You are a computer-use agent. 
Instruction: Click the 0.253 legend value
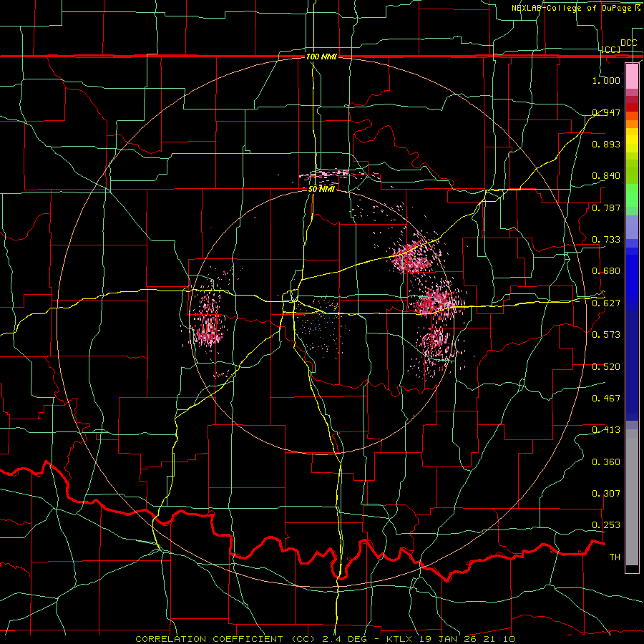[606, 525]
